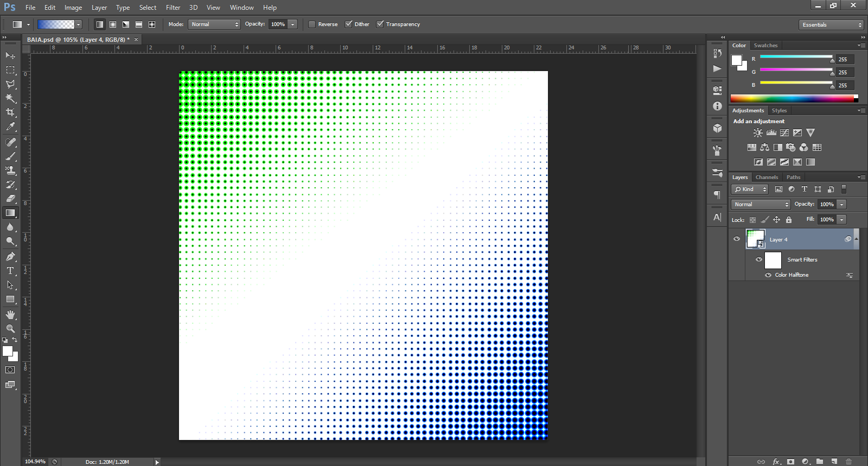Select the Hand tool
Screen dimensions: 868x466
[10, 315]
